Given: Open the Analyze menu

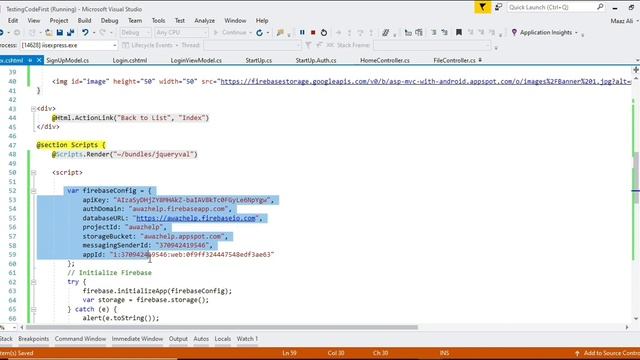Looking at the screenshot, I should pos(204,20).
